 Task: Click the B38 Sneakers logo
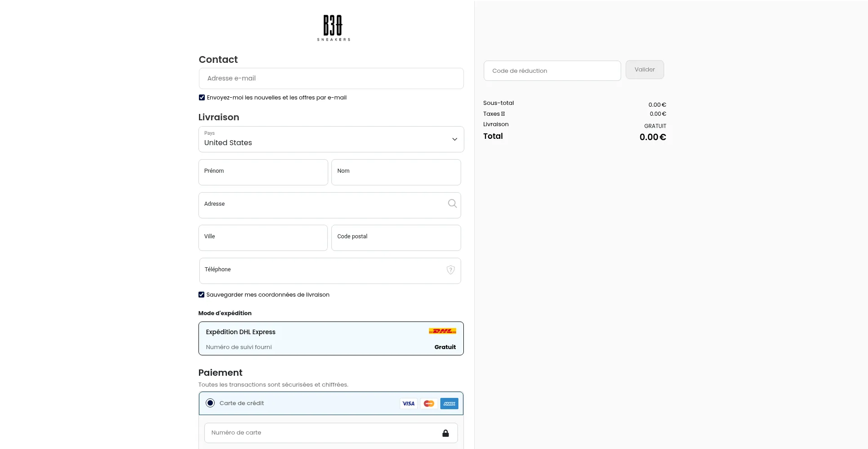click(x=333, y=28)
